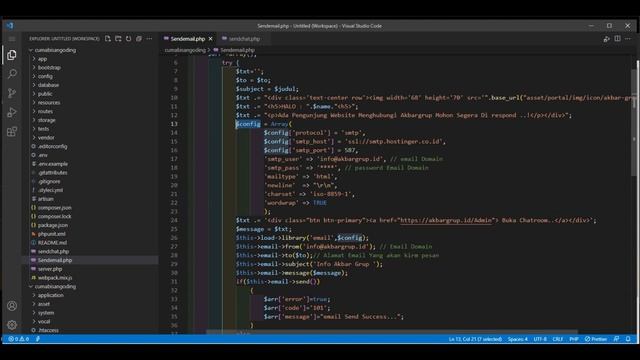Click the open changes icon in editor toolbar

tap(607, 39)
